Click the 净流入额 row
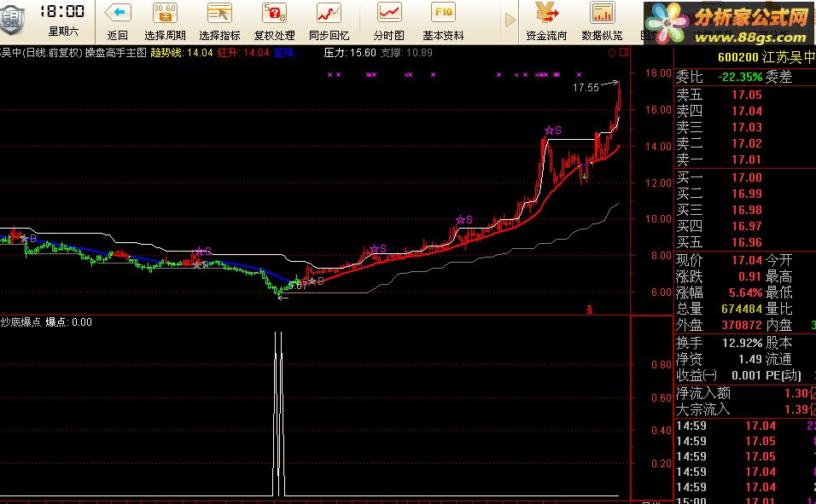The width and height of the screenshot is (816, 504). [745, 393]
